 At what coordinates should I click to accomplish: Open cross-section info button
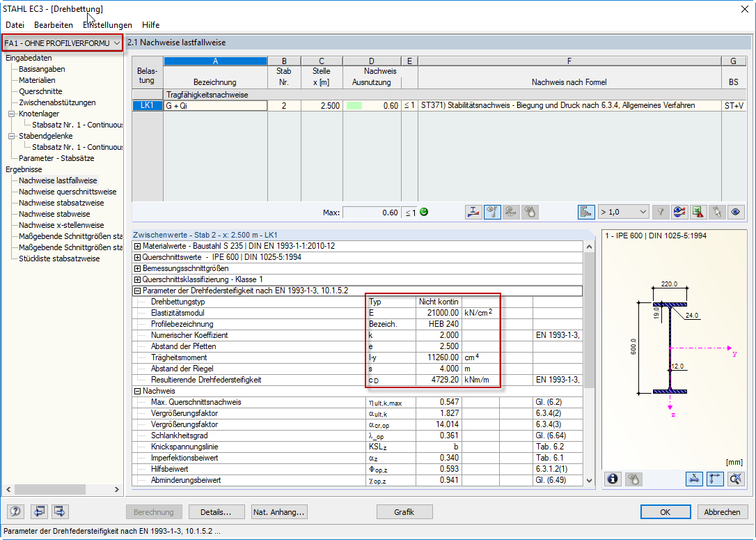[613, 479]
